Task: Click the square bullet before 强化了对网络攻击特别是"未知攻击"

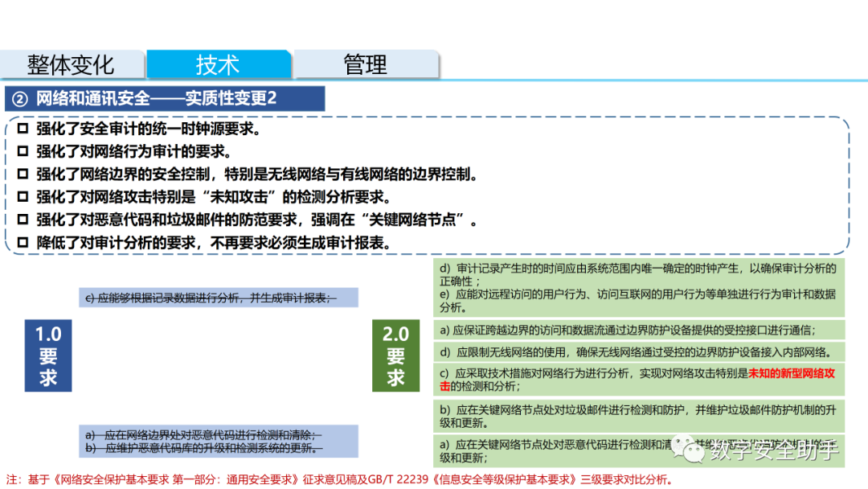Action: 23,197
